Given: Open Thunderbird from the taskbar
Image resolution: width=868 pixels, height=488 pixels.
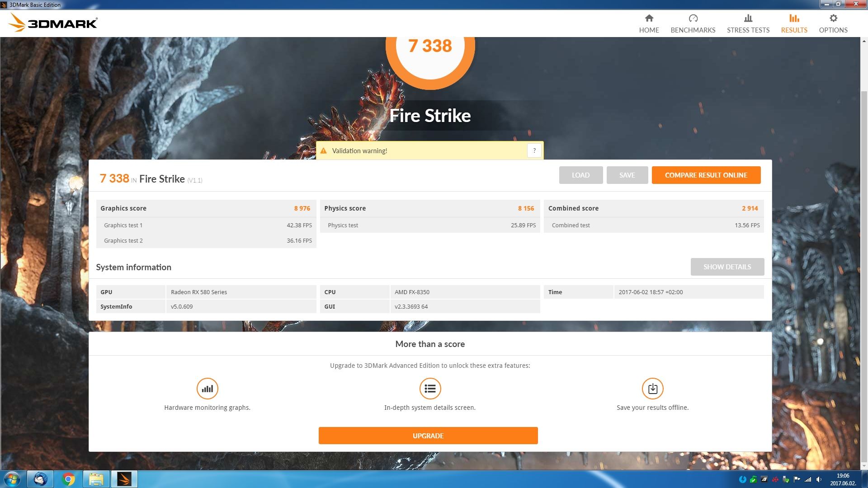Looking at the screenshot, I should click(40, 479).
